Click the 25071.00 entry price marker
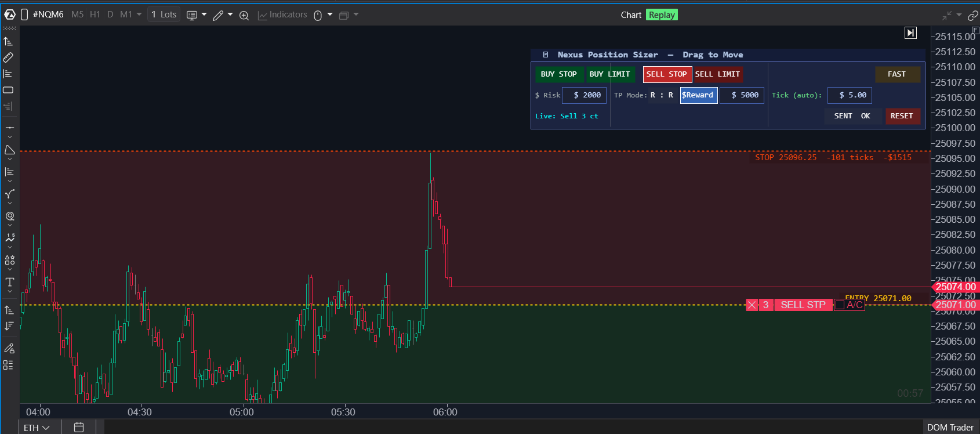 955,305
